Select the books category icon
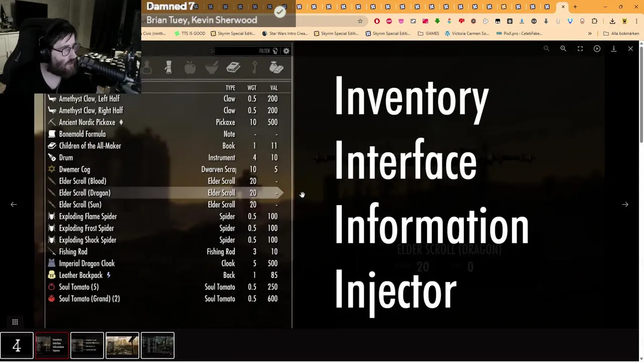Image resolution: width=644 pixels, height=362 pixels. (233, 67)
